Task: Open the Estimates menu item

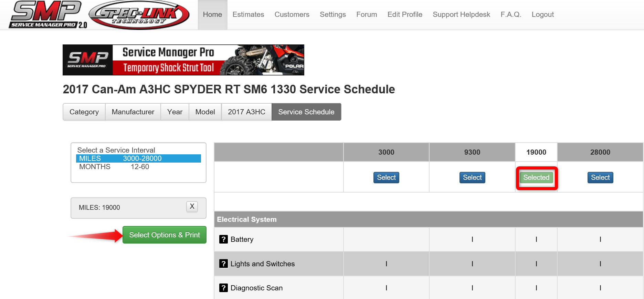Action: pos(248,14)
